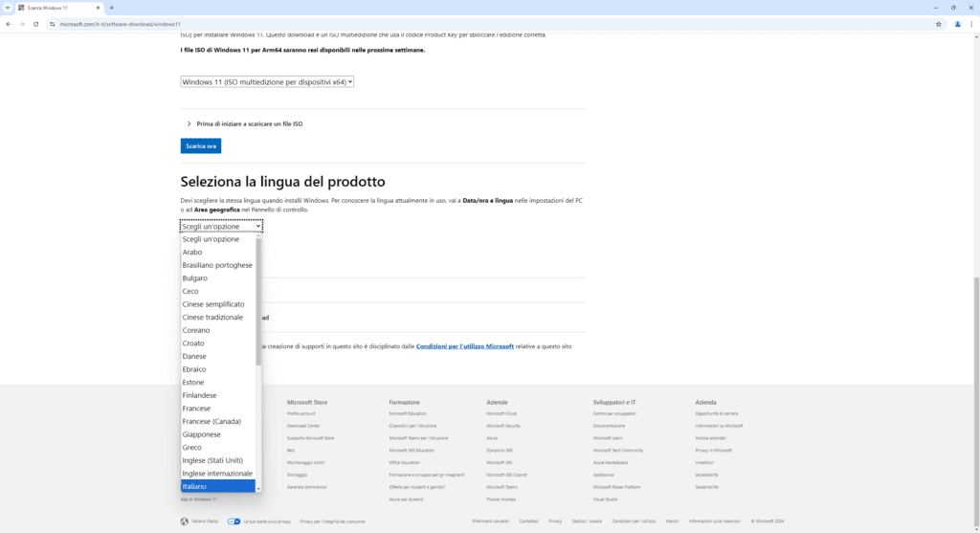Select 'Scegli un'opzione' in the list
Image resolution: width=980 pixels, height=533 pixels.
click(x=218, y=239)
